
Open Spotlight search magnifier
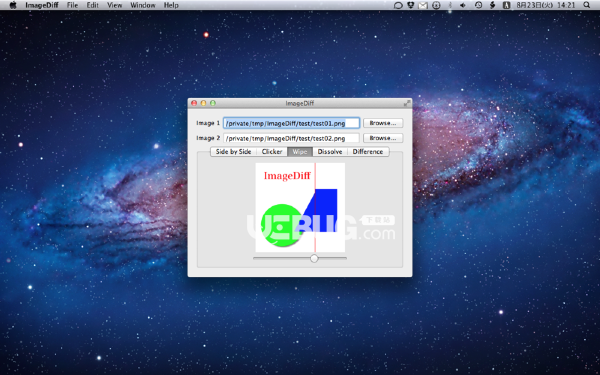587,5
